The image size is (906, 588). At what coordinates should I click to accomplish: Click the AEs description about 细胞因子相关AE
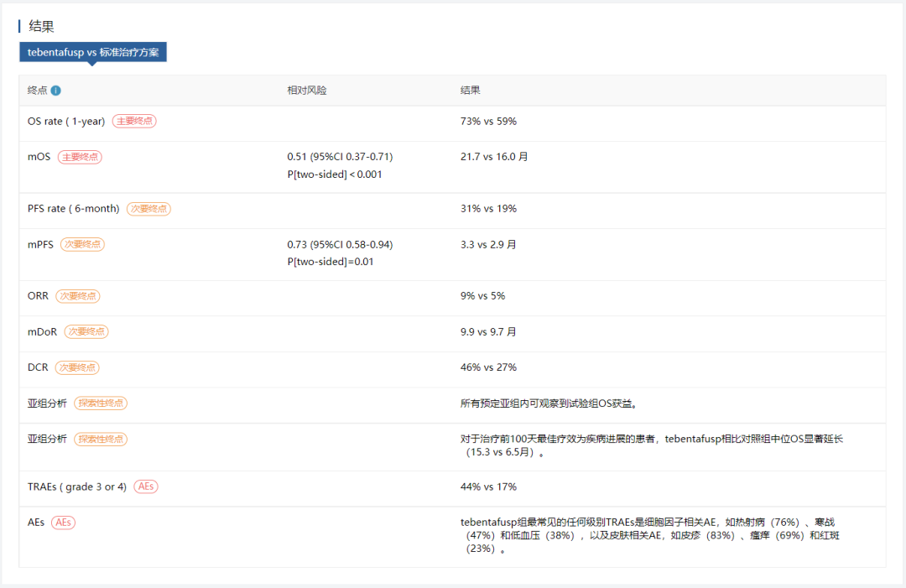[x=650, y=535]
